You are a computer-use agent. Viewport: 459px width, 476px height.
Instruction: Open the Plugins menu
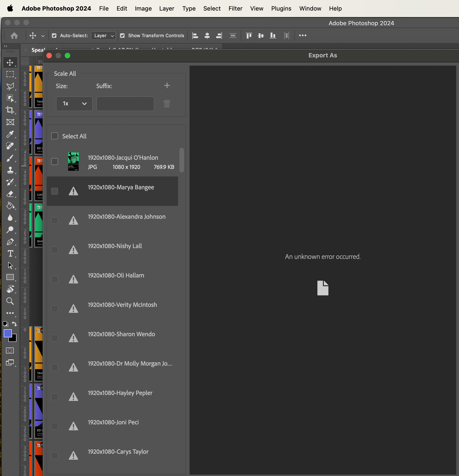[x=281, y=8]
